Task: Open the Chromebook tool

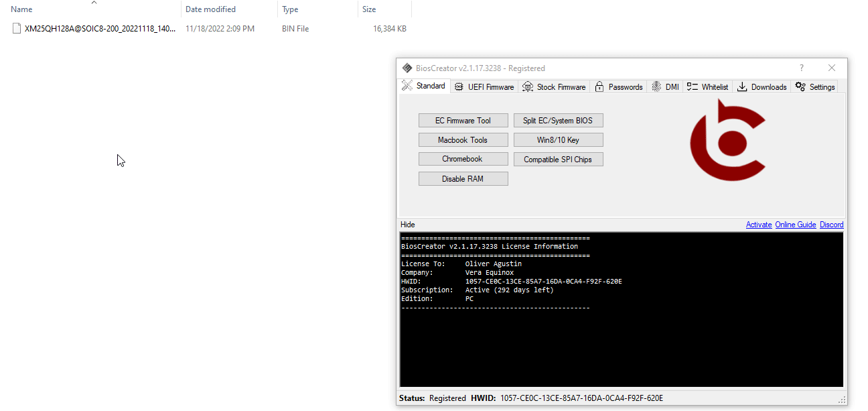Action: [463, 159]
